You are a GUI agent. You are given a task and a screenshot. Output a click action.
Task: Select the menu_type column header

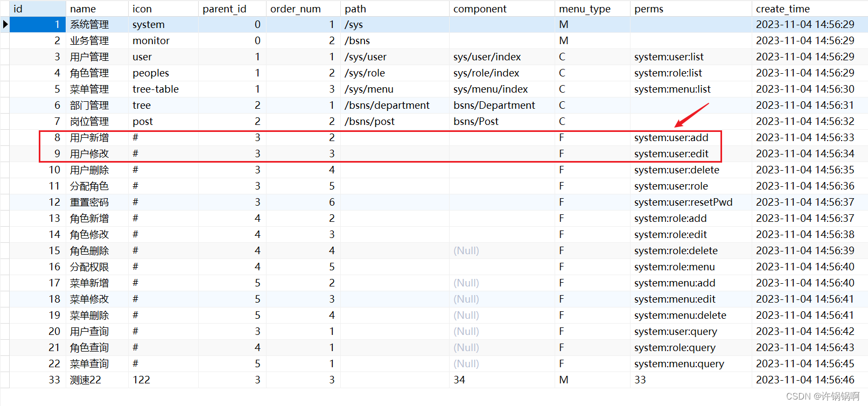click(592, 9)
